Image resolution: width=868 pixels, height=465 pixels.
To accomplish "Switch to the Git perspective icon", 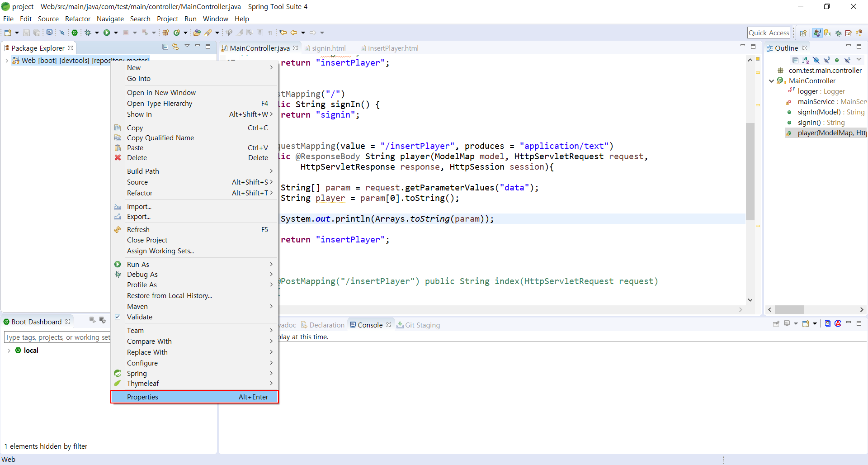I will coord(827,33).
